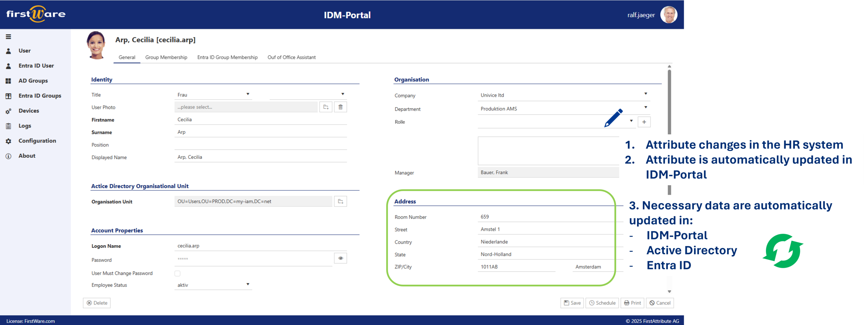Click the scrollbar up arrow
Viewport: 868px width, 325px height.
pos(669,66)
